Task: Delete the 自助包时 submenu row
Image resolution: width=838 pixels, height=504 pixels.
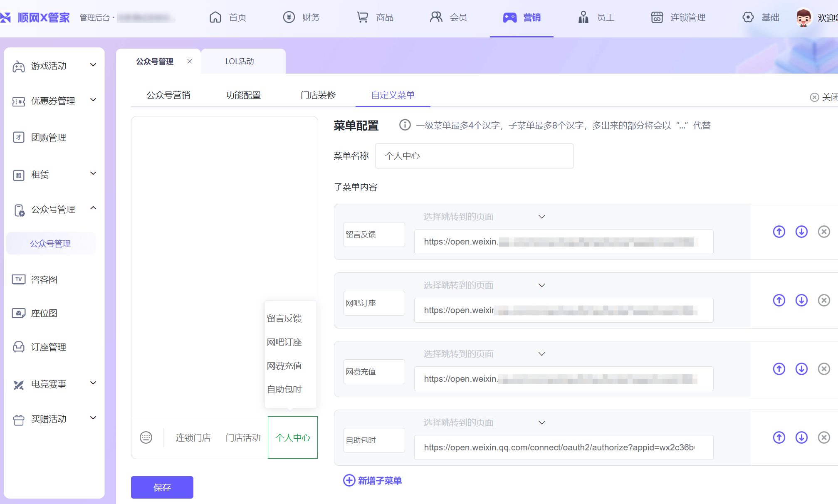Action: click(823, 437)
